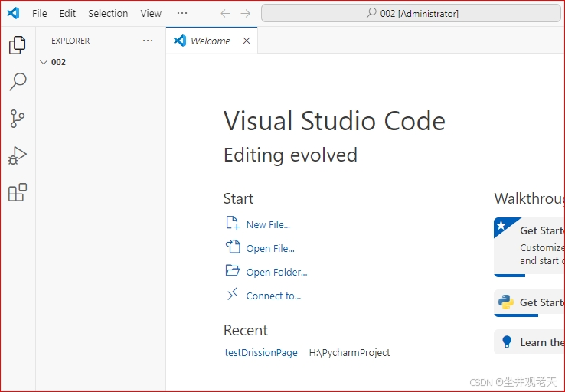Click the New File... link
Viewport: 565px width, 392px height.
pyautogui.click(x=268, y=224)
